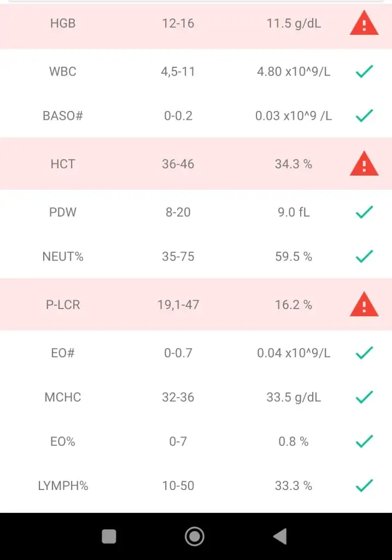Tap the green checkmark beside BASO#

click(x=364, y=116)
